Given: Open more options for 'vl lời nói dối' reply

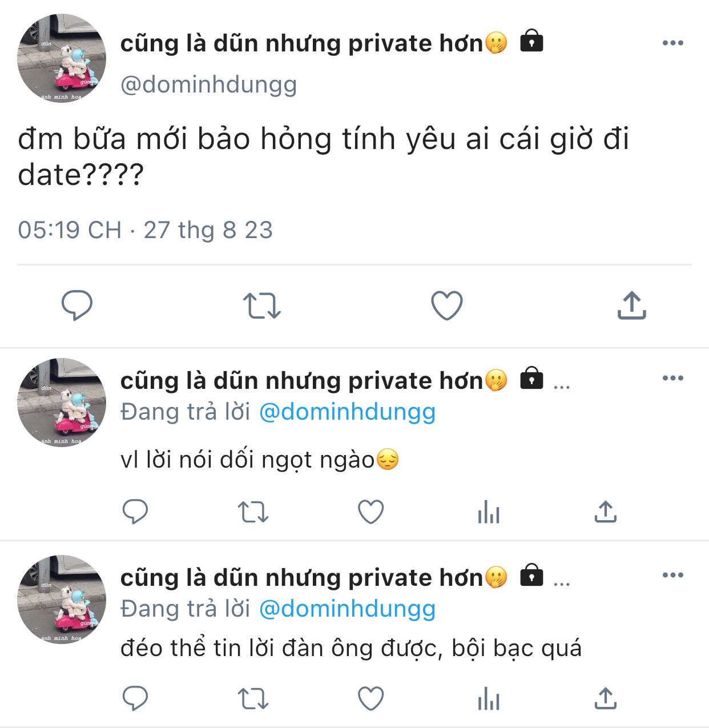Looking at the screenshot, I should [x=673, y=378].
